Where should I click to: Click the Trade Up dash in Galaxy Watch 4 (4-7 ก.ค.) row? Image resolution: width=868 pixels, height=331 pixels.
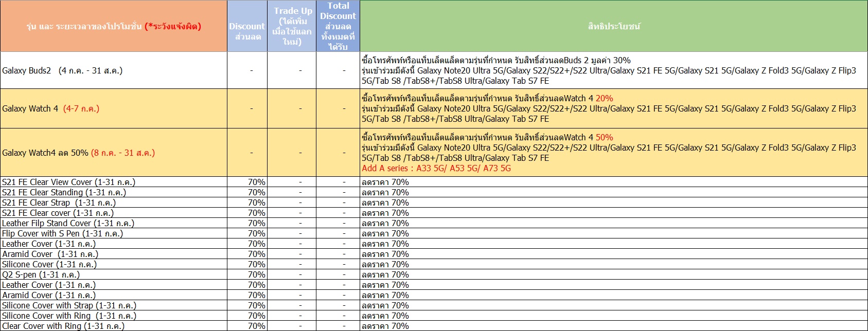coord(292,108)
